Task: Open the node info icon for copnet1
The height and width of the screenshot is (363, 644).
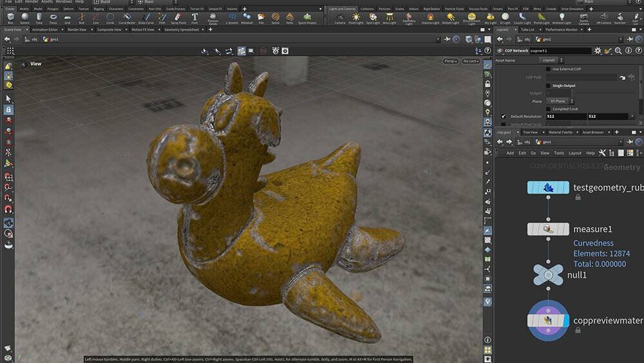Action: [x=629, y=50]
